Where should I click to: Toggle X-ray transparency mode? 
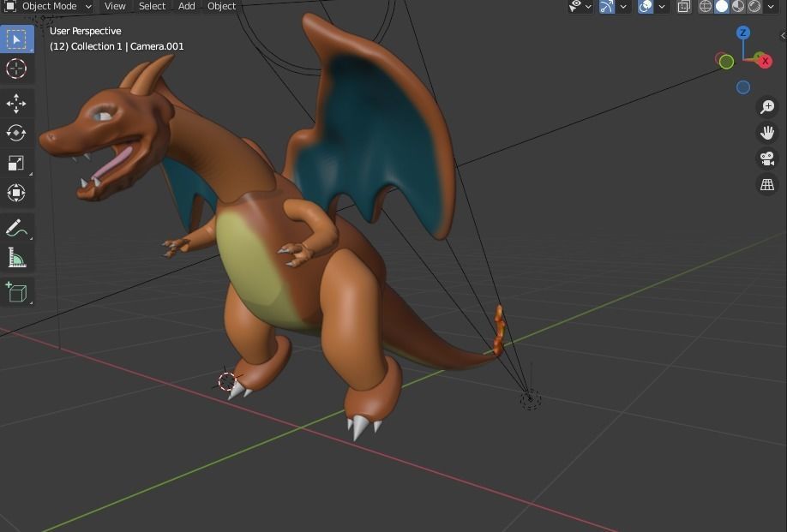pyautogui.click(x=683, y=7)
